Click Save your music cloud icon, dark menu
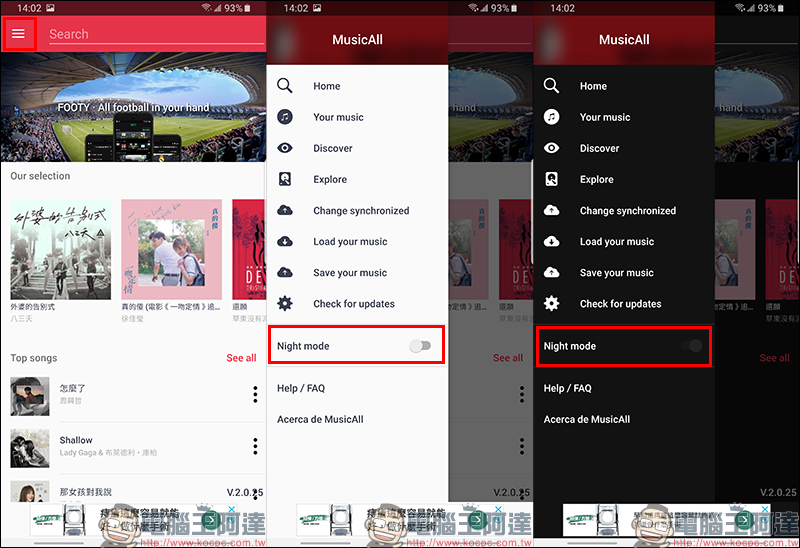800x548 pixels. (x=552, y=272)
